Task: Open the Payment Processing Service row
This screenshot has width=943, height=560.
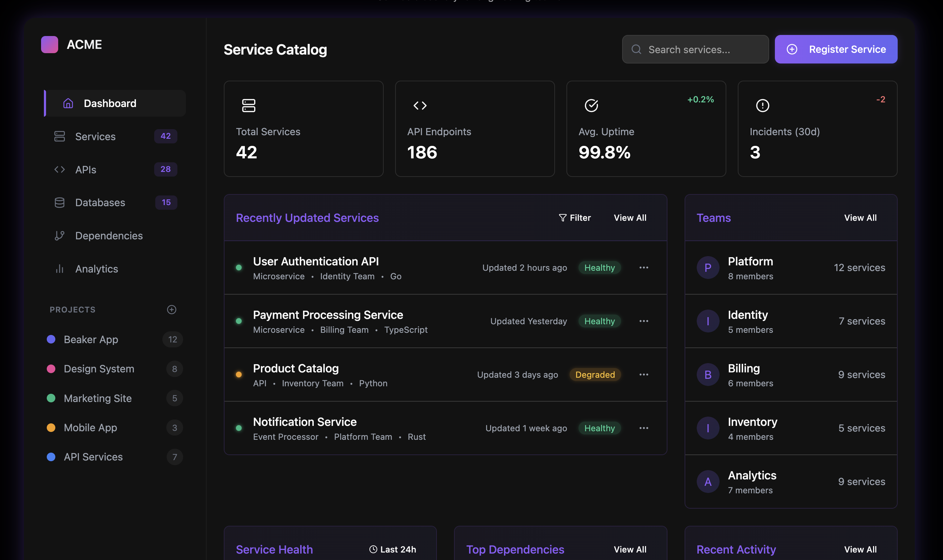Action: click(x=328, y=315)
